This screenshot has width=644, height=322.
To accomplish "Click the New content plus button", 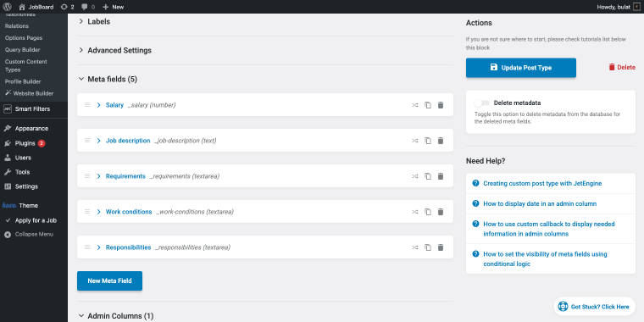I will (x=113, y=7).
